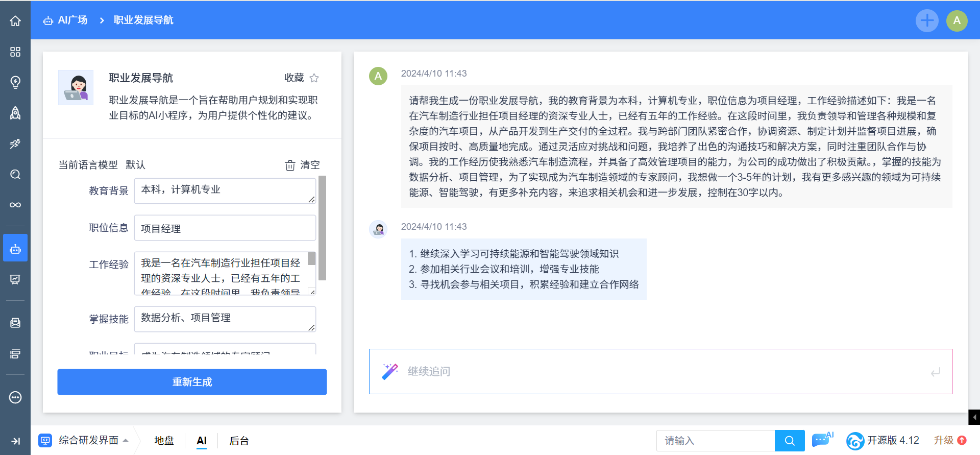The image size is (980, 455).
Task: Go to AI广场 breadcrumb
Action: click(x=66, y=20)
